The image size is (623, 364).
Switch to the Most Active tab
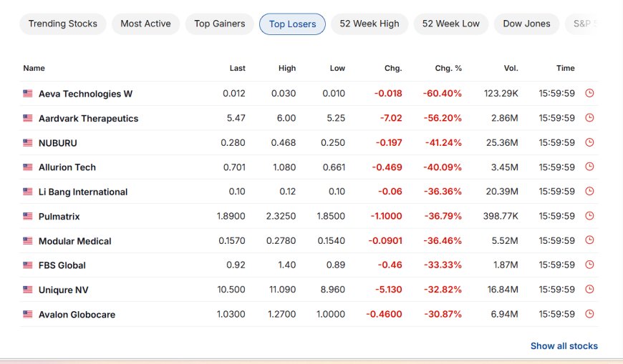pyautogui.click(x=146, y=24)
